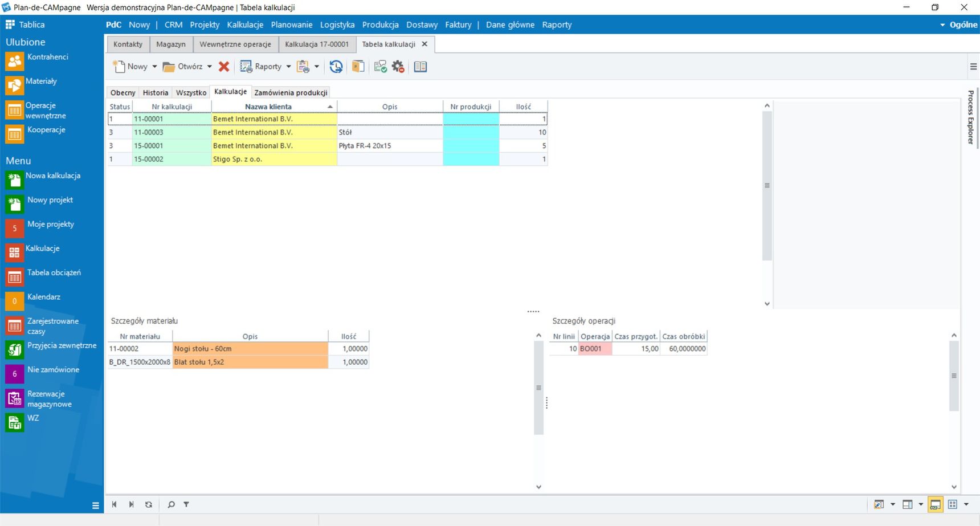The height and width of the screenshot is (526, 980).
Task: Click the gear with red minus icon
Action: (x=398, y=67)
